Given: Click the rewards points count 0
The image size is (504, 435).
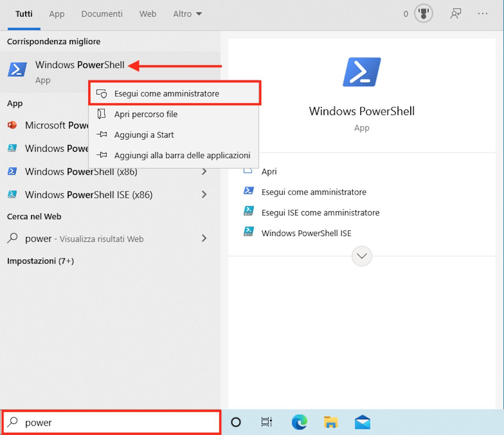Looking at the screenshot, I should point(406,14).
